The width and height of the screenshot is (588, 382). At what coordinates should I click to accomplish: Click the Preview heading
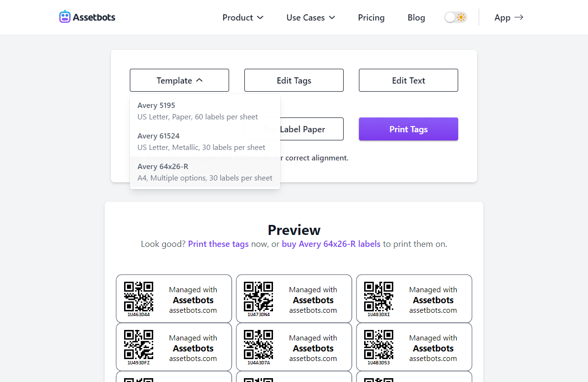pos(294,230)
